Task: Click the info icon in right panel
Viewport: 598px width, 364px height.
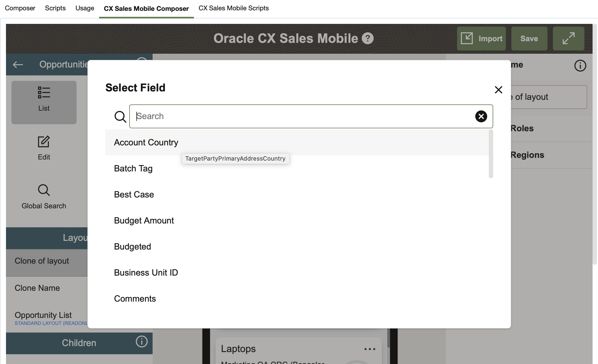Action: [580, 66]
